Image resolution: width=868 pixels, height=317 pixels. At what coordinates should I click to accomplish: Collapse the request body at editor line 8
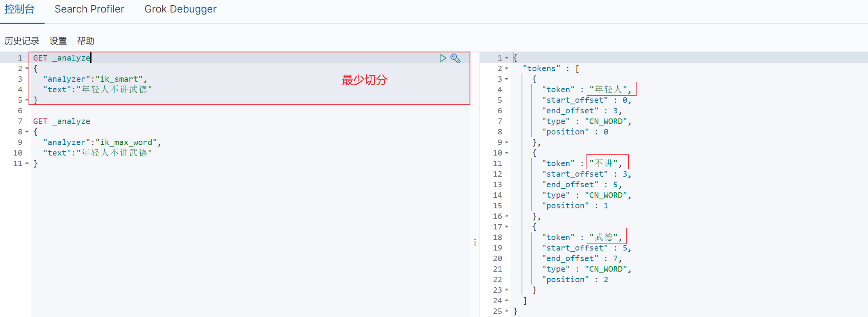tap(27, 132)
